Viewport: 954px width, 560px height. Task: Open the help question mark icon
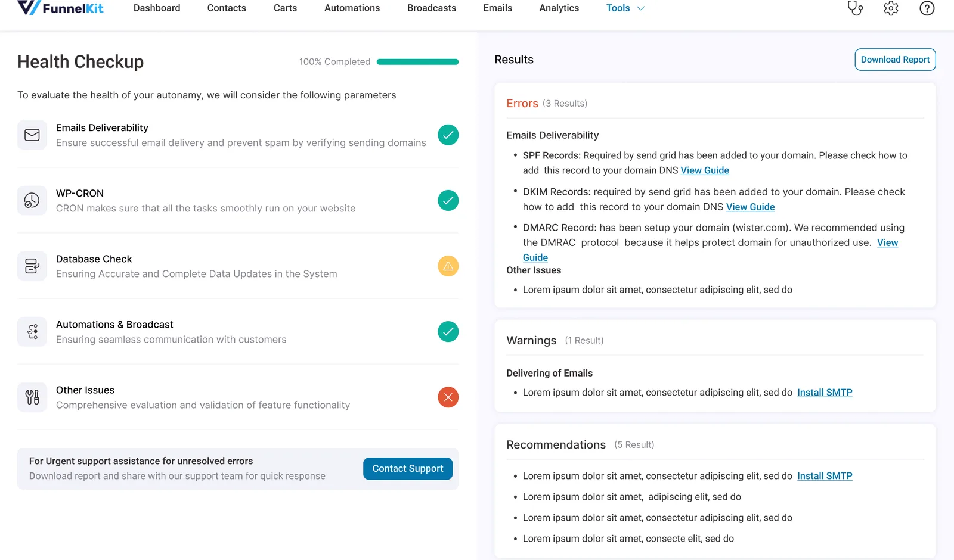(x=927, y=8)
